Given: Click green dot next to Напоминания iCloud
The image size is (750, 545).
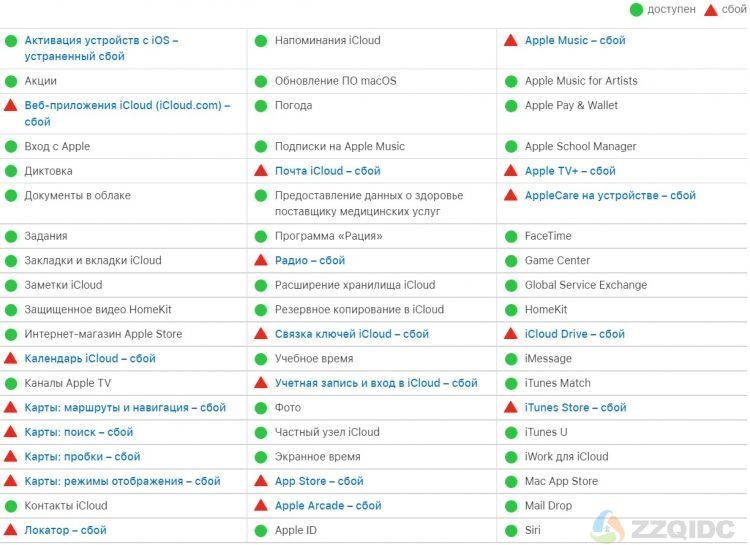Looking at the screenshot, I should [261, 41].
